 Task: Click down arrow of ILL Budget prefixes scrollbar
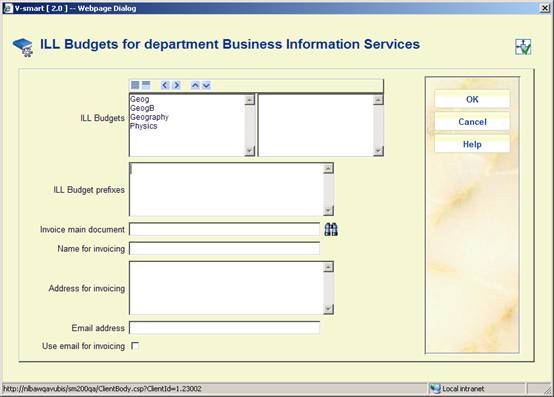[328, 211]
